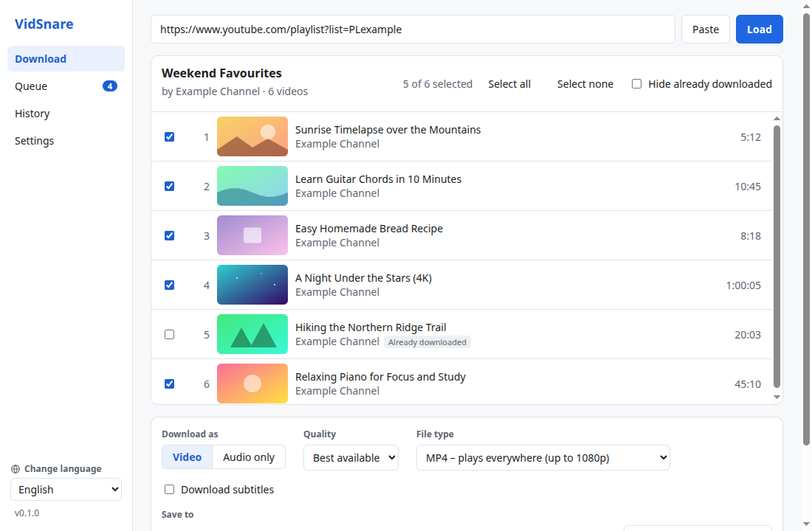Click the 1:00:05 duration
Image resolution: width=812 pixels, height=531 pixels.
[743, 285]
